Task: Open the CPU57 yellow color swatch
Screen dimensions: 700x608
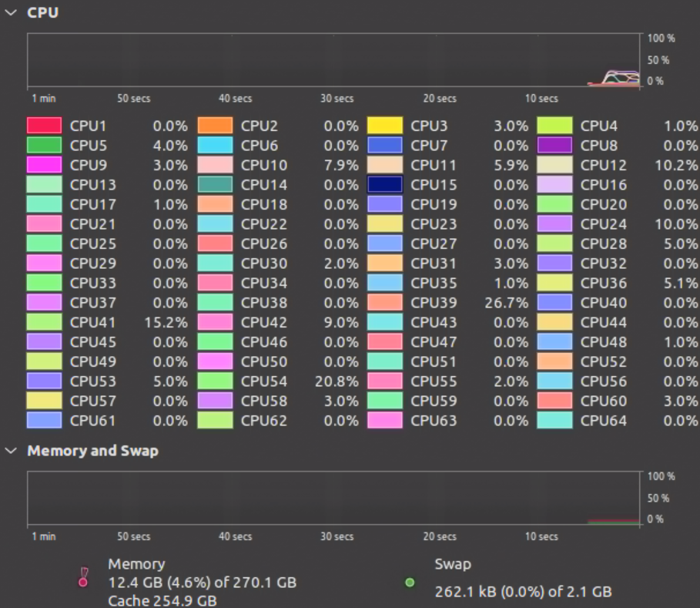Action: (44, 401)
